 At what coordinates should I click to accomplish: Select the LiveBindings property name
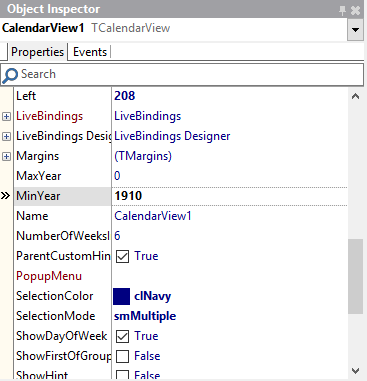click(x=49, y=116)
